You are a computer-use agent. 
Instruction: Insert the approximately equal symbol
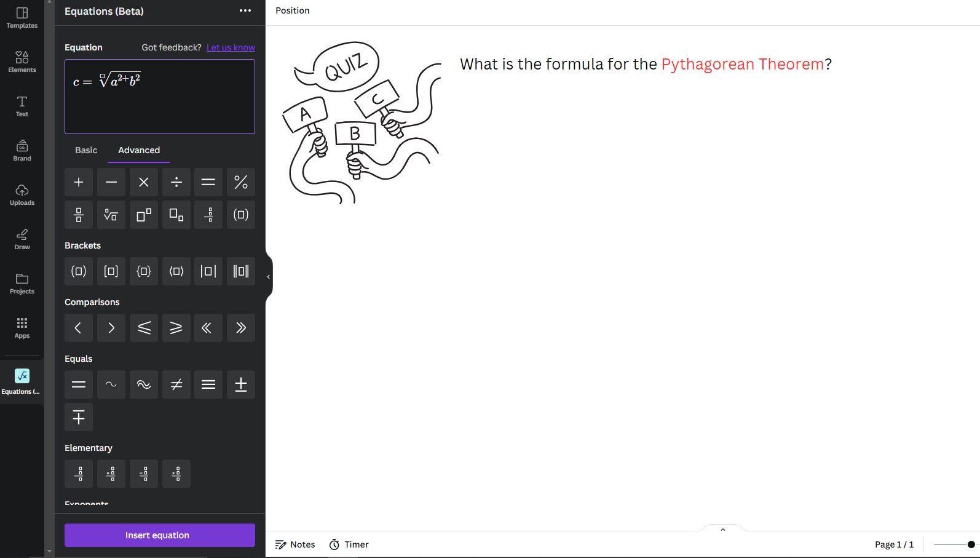pyautogui.click(x=144, y=385)
